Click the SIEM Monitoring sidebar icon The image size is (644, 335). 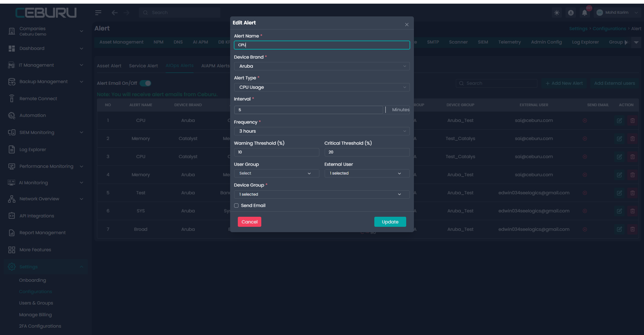tap(12, 133)
